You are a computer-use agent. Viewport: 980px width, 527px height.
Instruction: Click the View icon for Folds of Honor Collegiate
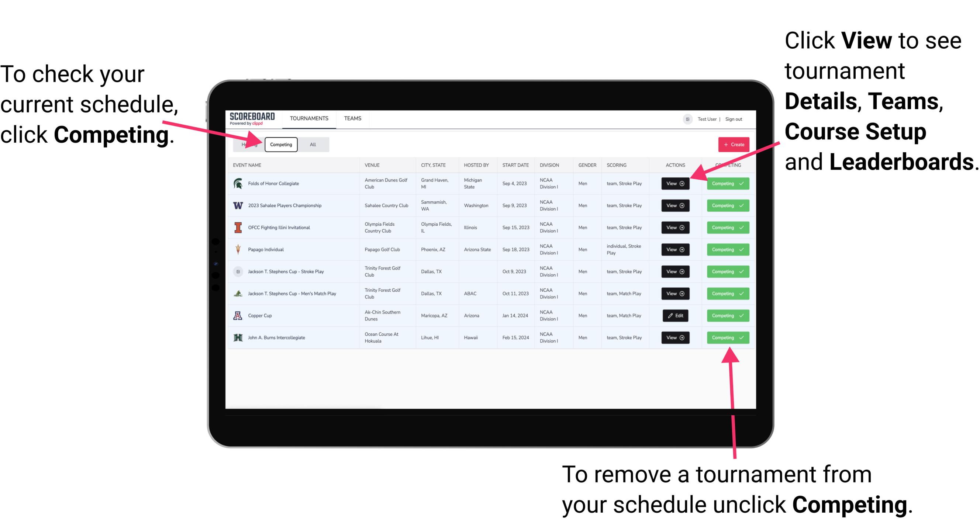[674, 184]
